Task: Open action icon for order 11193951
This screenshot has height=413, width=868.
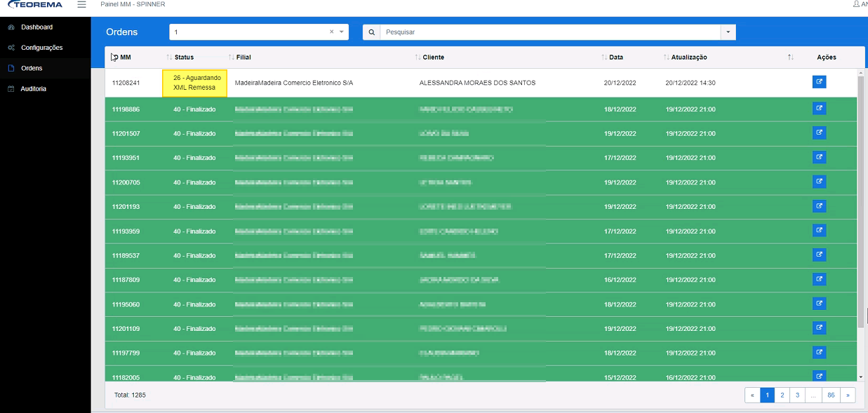Action: 819,157
